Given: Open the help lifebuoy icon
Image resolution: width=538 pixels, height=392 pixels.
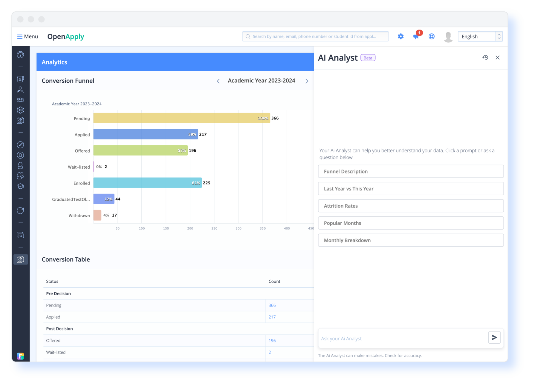Looking at the screenshot, I should (x=432, y=36).
